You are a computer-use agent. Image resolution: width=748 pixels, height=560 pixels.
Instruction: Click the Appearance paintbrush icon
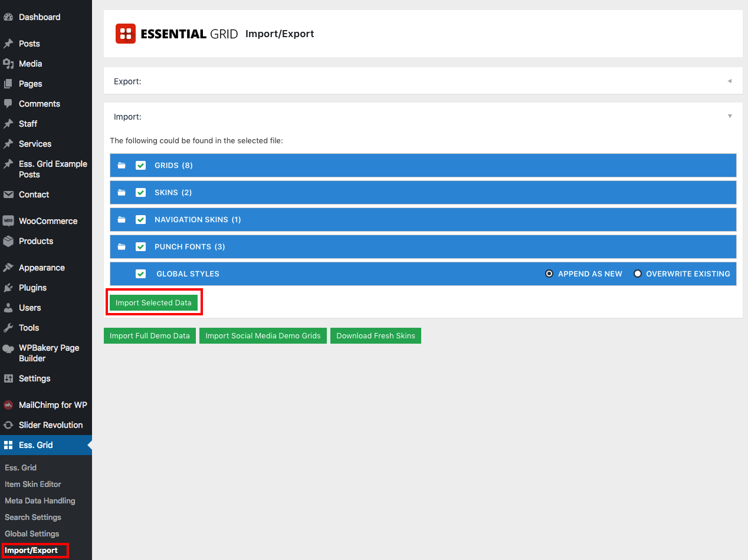[x=8, y=268]
